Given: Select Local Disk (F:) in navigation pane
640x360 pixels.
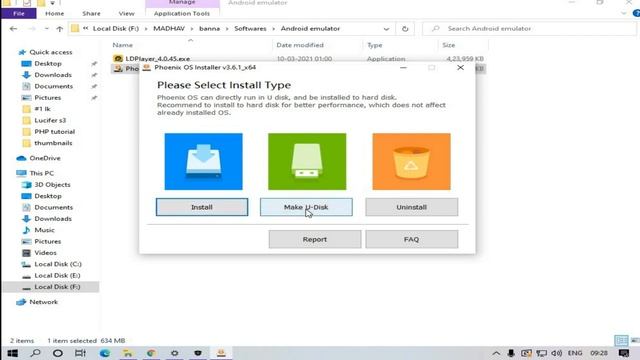Looking at the screenshot, I should coord(57,287).
